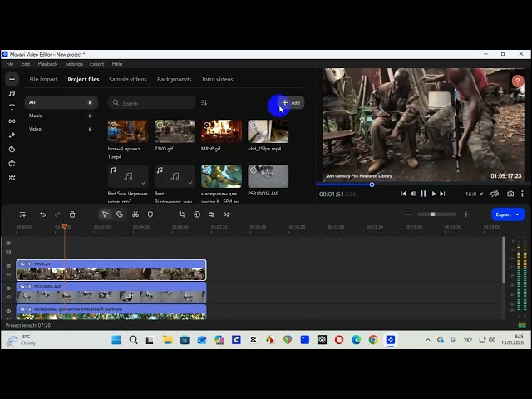Viewport: 532px width, 399px height.
Task: Open the 16:9 aspect ratio dropdown
Action: [475, 194]
